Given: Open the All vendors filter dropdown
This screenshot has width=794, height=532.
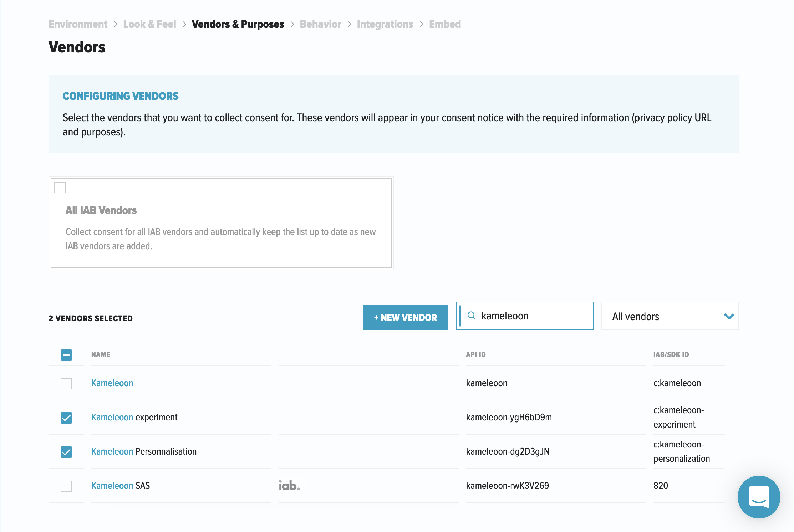Looking at the screenshot, I should click(x=669, y=316).
